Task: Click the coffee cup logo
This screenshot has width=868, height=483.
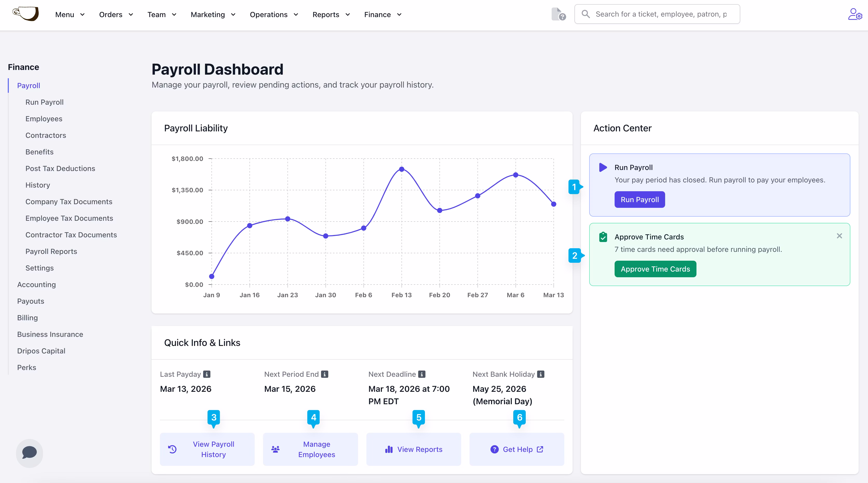Action: (x=26, y=14)
